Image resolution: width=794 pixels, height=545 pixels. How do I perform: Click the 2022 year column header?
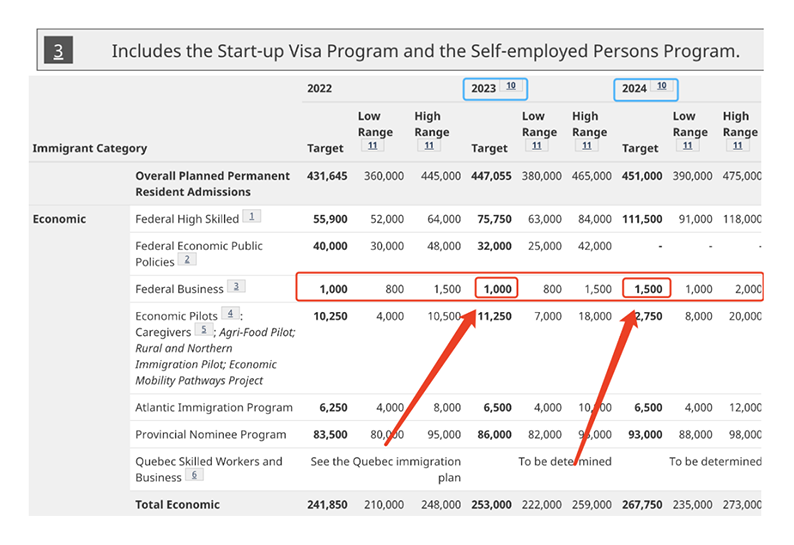[320, 89]
